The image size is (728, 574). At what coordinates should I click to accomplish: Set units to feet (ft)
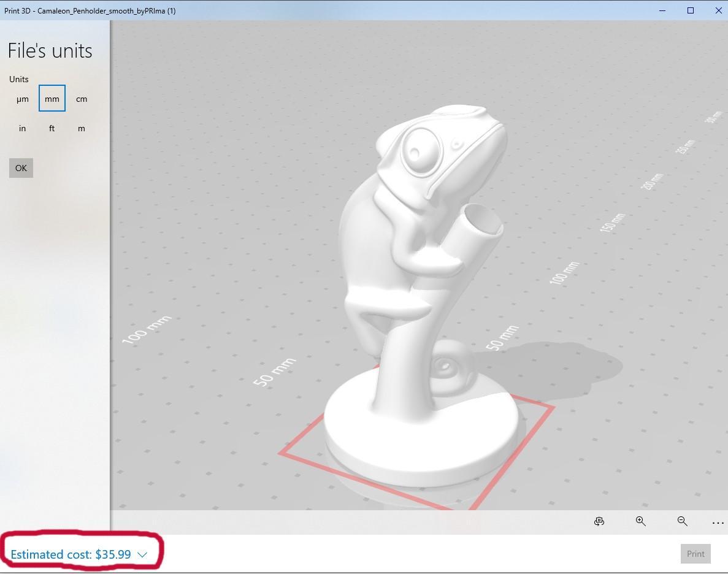(52, 128)
